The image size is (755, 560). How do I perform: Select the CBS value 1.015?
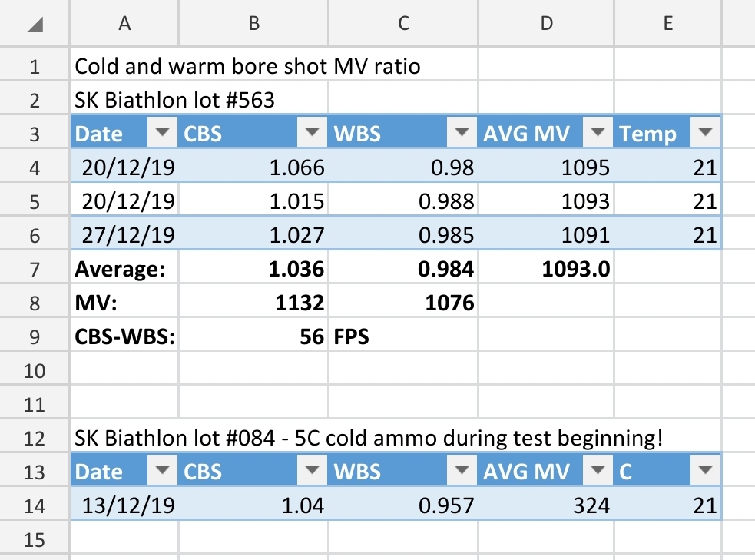click(x=253, y=200)
